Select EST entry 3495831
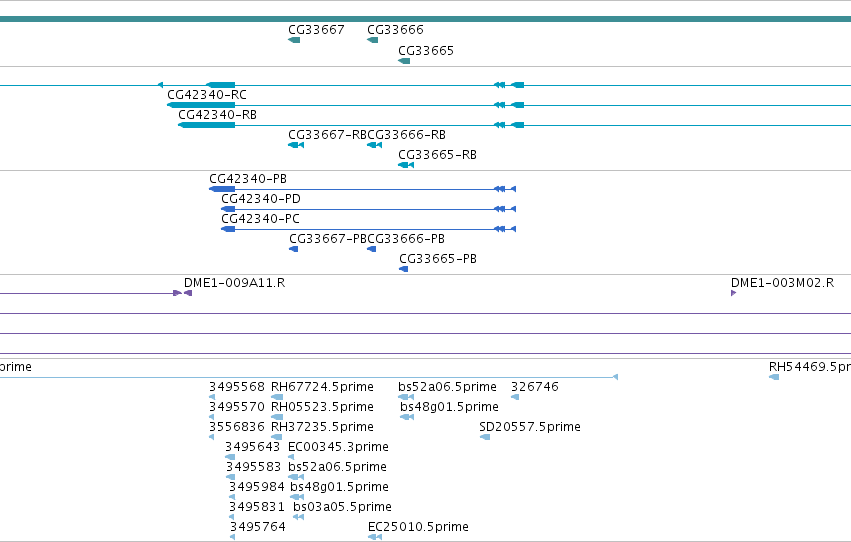The image size is (851, 542). coord(256,508)
